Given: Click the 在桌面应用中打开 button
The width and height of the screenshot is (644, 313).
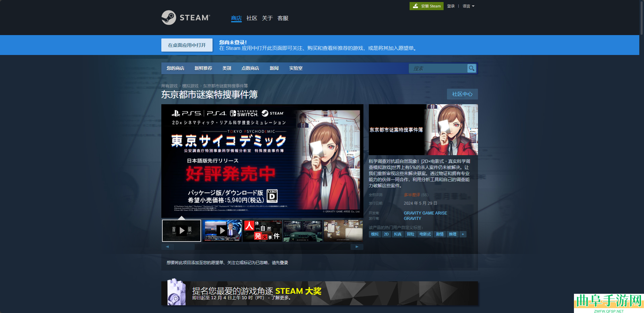Looking at the screenshot, I should pos(187,45).
